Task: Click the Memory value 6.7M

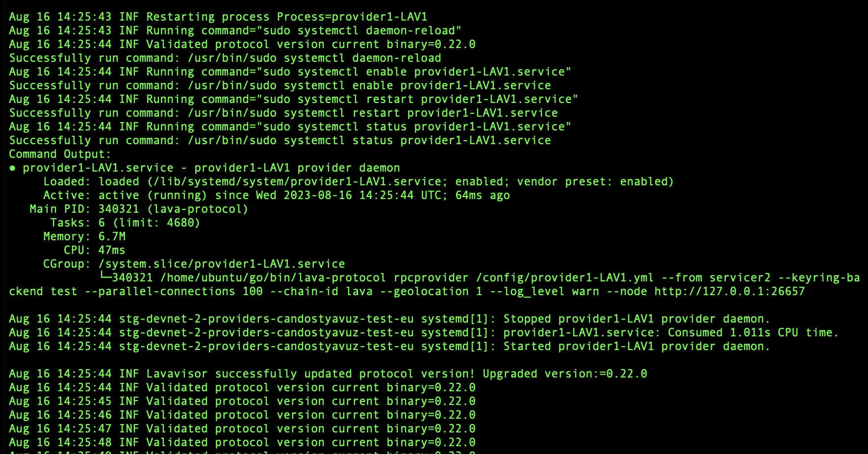Action: click(112, 236)
